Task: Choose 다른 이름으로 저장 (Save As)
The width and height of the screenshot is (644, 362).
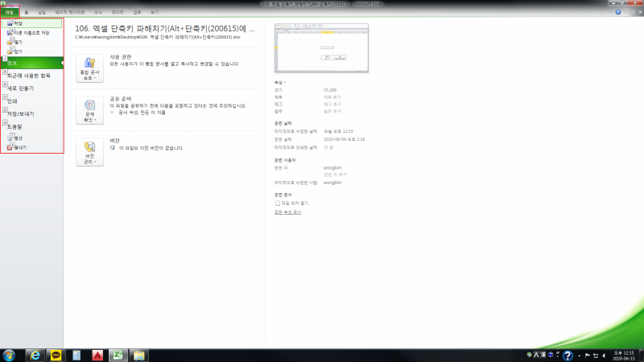Action: [x=31, y=33]
